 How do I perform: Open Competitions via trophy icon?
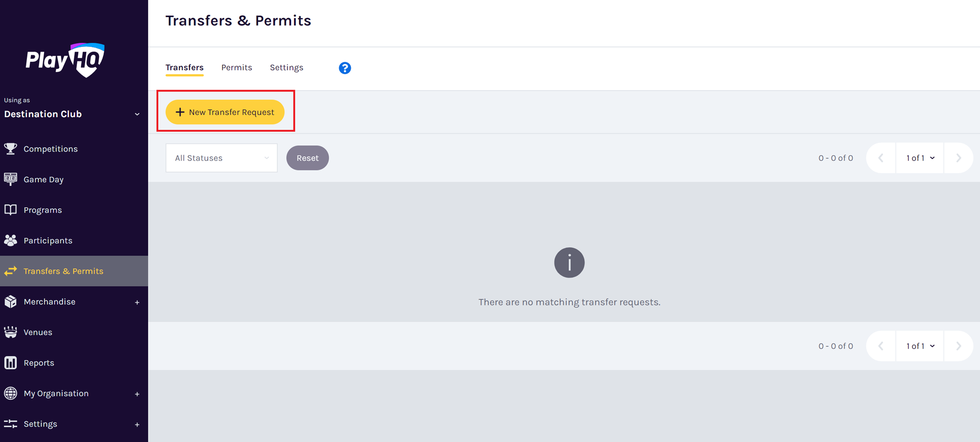point(10,148)
